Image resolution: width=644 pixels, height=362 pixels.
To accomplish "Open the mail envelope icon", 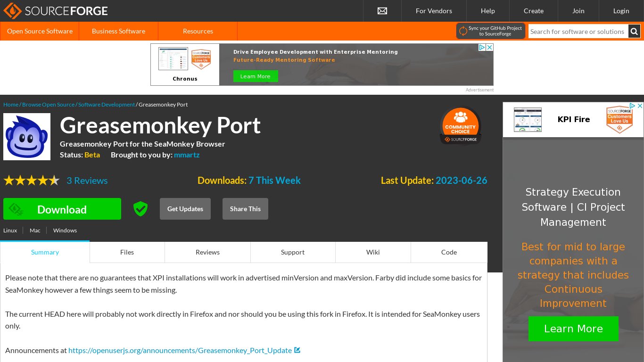I will click(382, 11).
